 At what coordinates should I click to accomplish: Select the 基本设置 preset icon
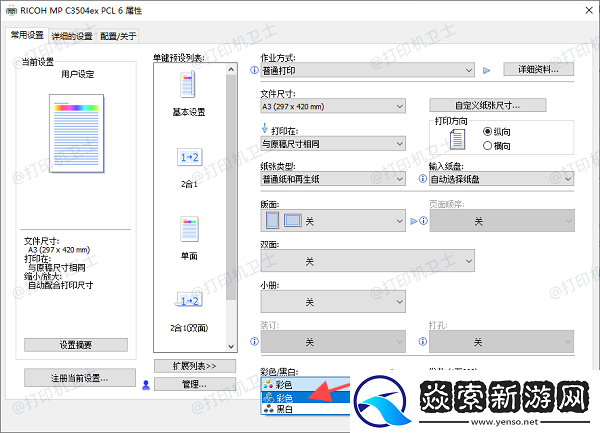188,85
